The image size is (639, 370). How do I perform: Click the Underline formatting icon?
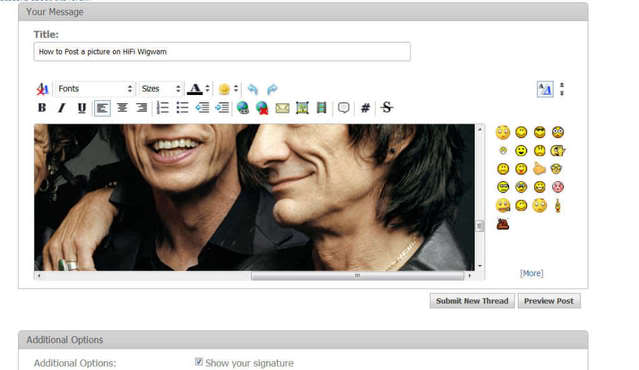click(x=82, y=108)
